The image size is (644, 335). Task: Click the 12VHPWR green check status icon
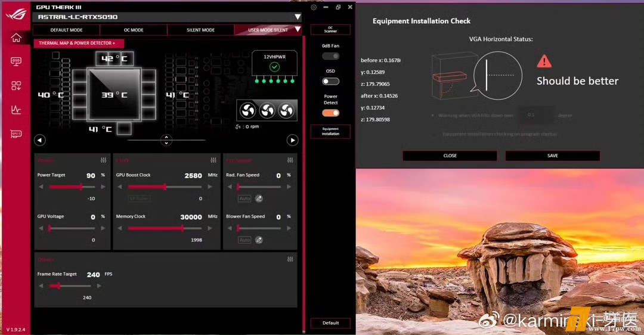click(274, 67)
